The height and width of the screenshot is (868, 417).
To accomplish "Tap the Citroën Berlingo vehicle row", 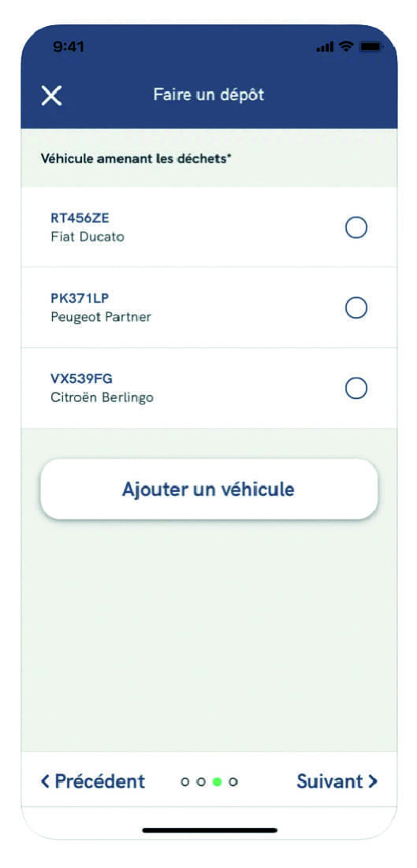I will point(209,389).
